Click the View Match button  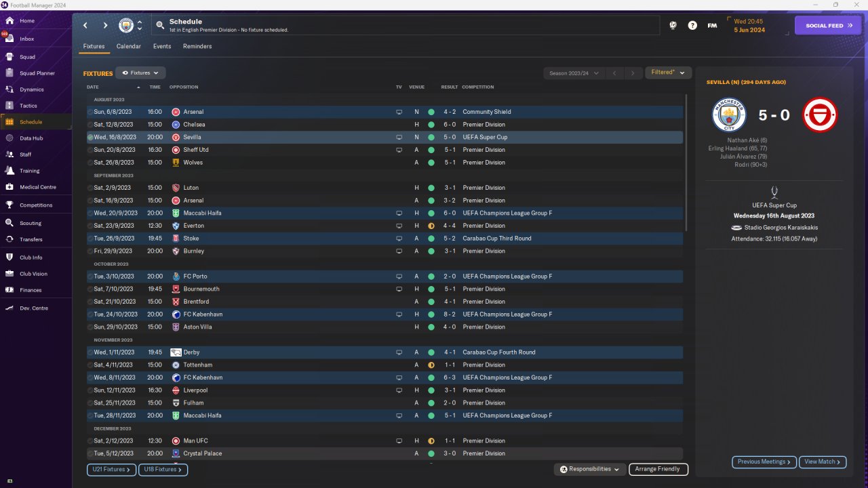pyautogui.click(x=823, y=462)
